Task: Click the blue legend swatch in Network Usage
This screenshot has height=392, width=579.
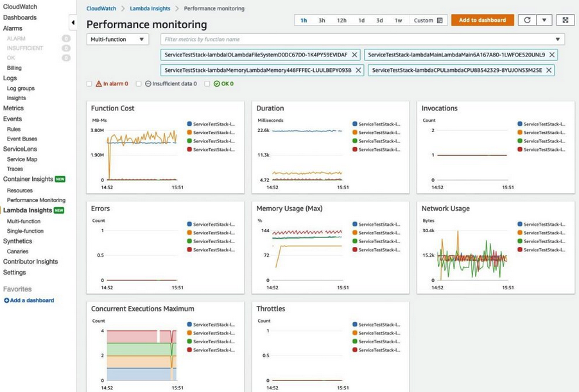Action: 520,224
